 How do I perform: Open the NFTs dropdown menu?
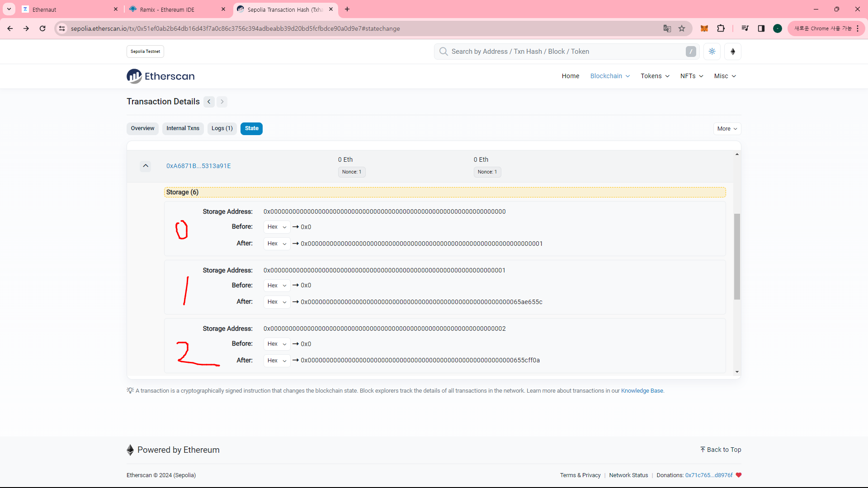(x=692, y=76)
